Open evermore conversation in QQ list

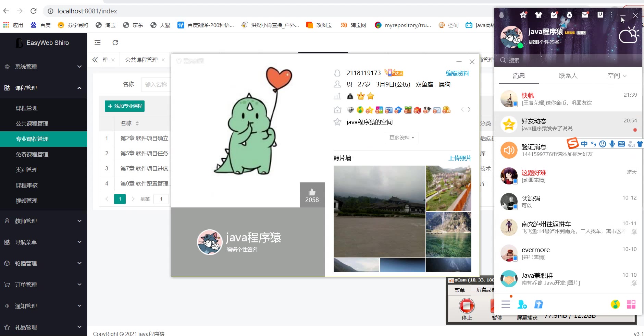(568, 253)
